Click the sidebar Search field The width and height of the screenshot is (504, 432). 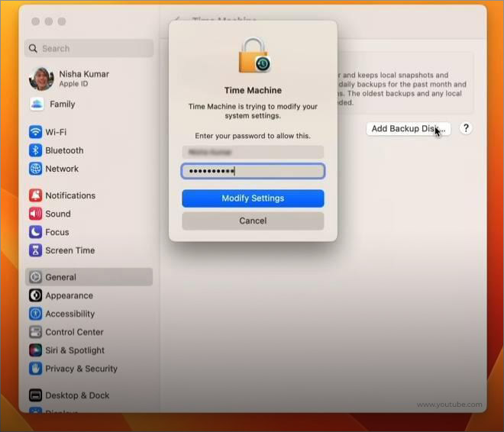pos(89,49)
